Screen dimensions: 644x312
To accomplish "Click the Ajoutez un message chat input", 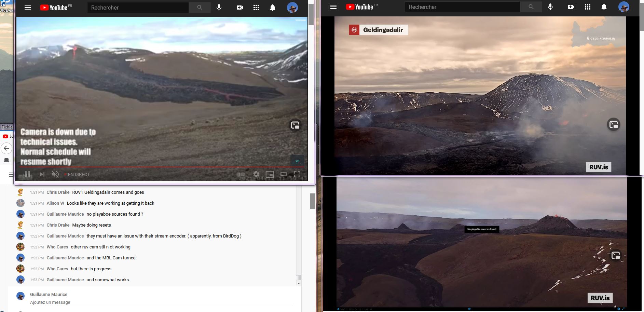I will [x=161, y=302].
